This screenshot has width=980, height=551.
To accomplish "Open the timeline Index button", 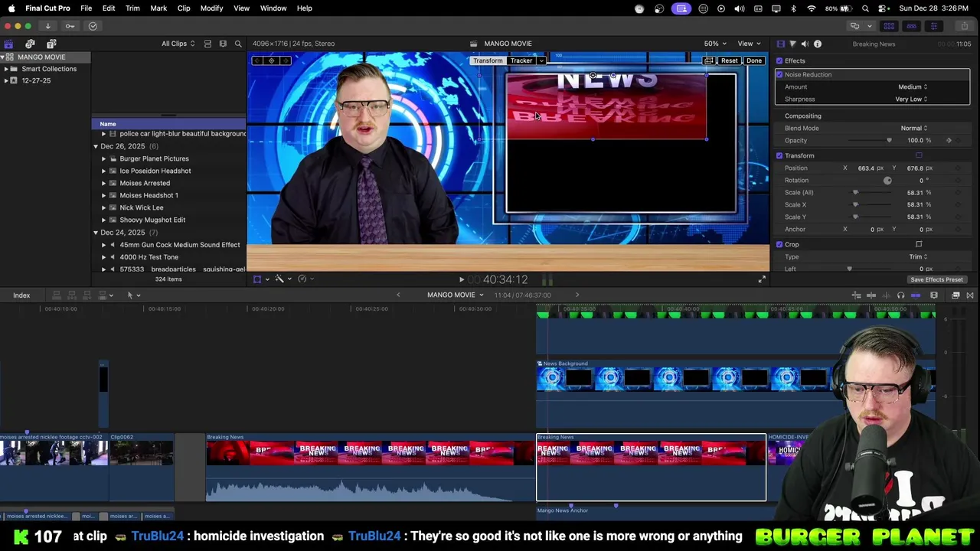I will coord(21,295).
